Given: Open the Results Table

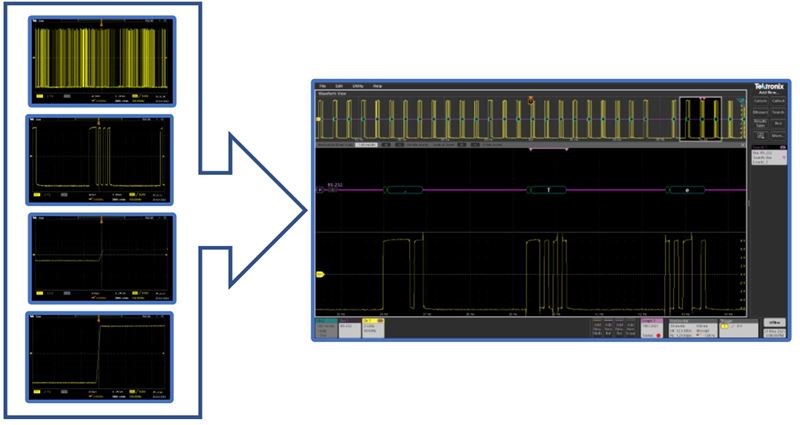Looking at the screenshot, I should tap(759, 123).
